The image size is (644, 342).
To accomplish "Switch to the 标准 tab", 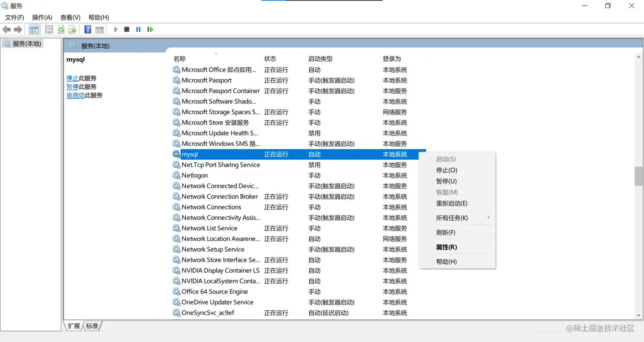I will click(92, 326).
